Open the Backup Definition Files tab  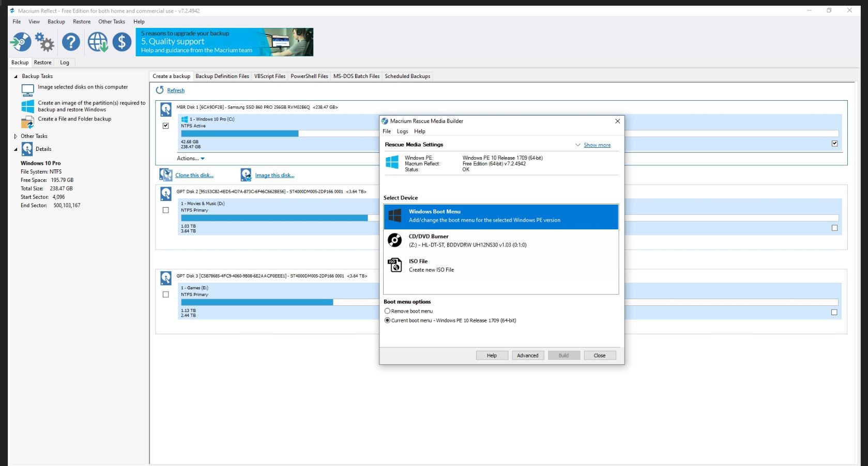pos(222,76)
